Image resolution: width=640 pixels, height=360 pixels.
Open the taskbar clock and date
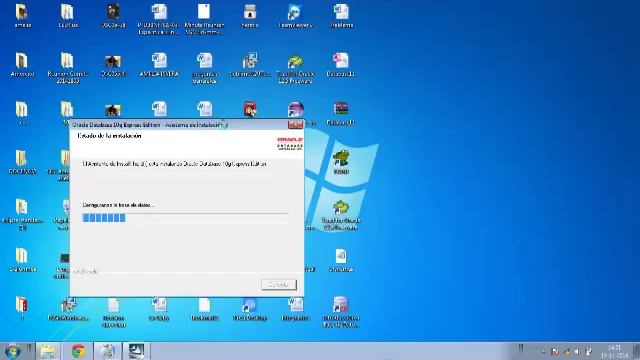[614, 351]
